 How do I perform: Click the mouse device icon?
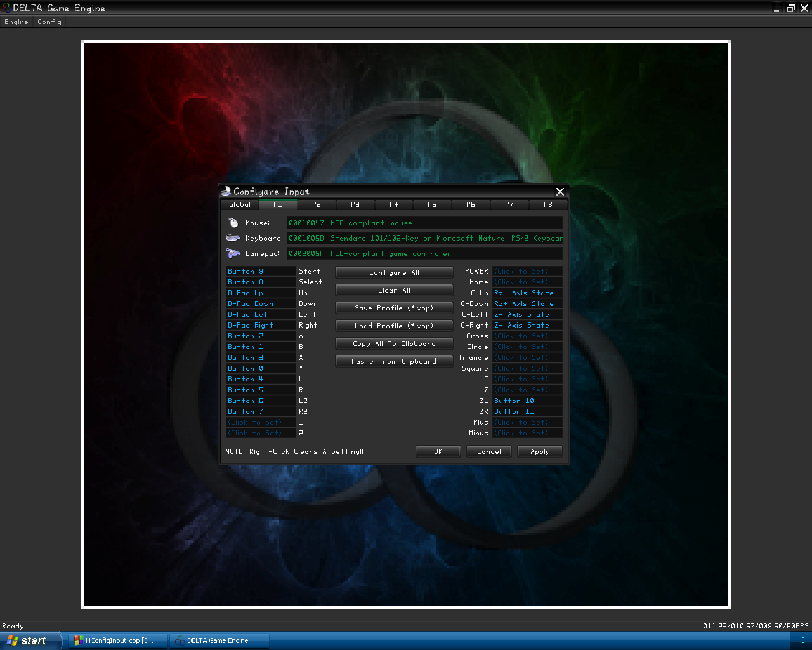233,223
